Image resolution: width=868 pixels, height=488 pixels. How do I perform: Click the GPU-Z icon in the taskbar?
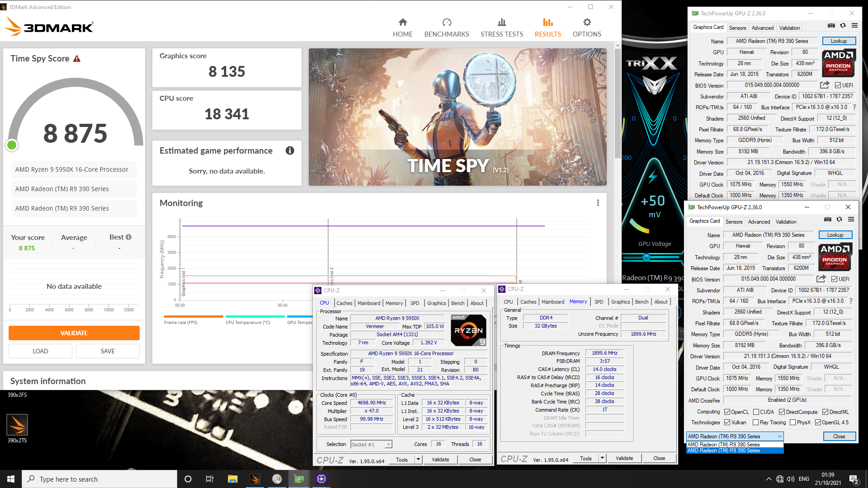coord(299,479)
